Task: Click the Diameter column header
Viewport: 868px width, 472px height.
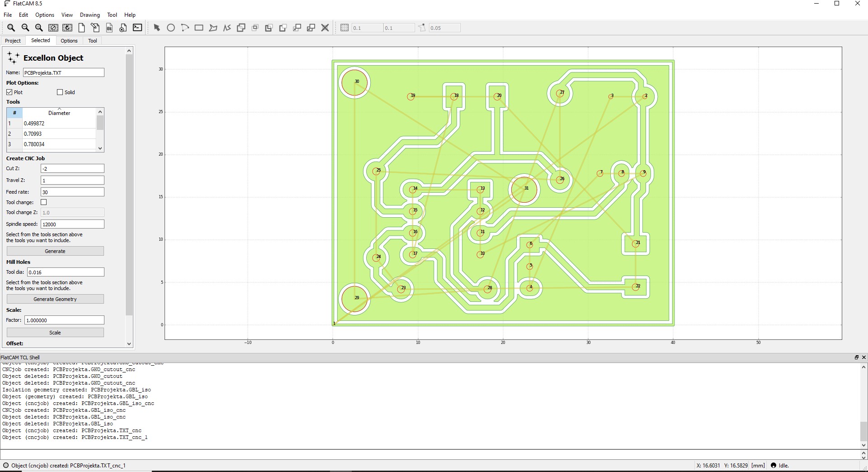Action: [x=59, y=113]
